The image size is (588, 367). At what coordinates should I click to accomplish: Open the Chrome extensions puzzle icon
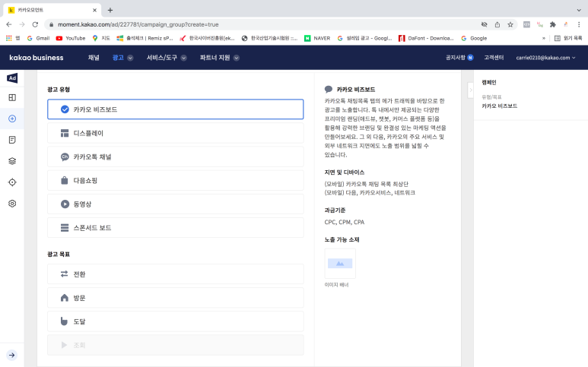coord(553,24)
